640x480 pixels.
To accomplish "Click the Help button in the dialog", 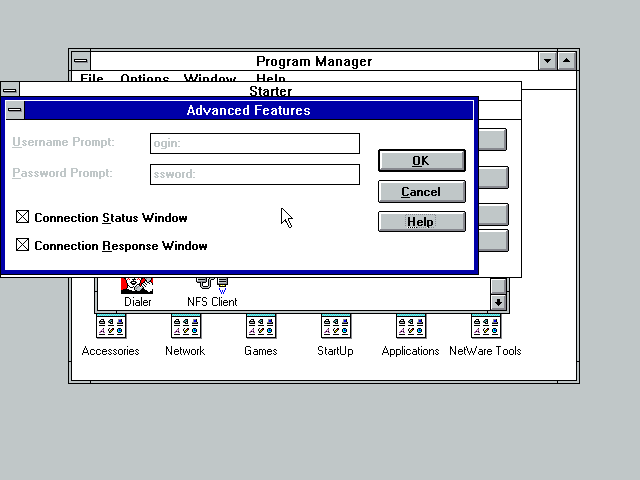I will pyautogui.click(x=421, y=221).
